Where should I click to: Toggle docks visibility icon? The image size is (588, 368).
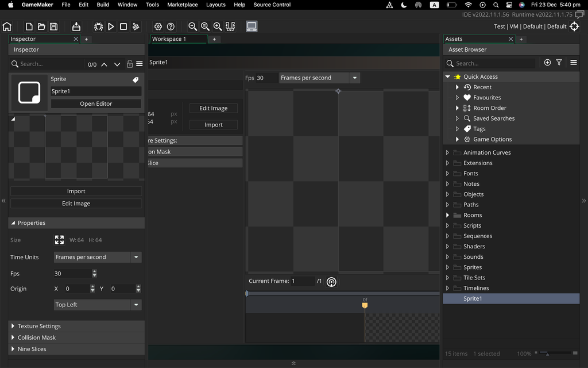pyautogui.click(x=230, y=26)
